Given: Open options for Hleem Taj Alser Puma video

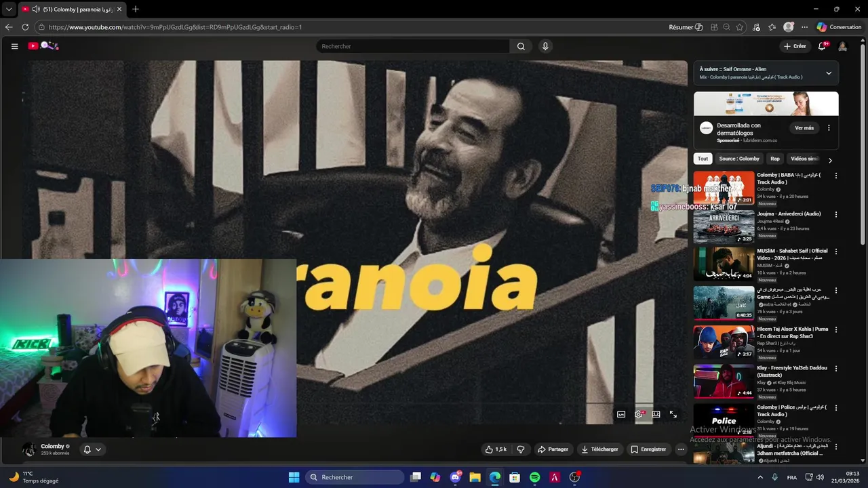Looking at the screenshot, I should [835, 330].
